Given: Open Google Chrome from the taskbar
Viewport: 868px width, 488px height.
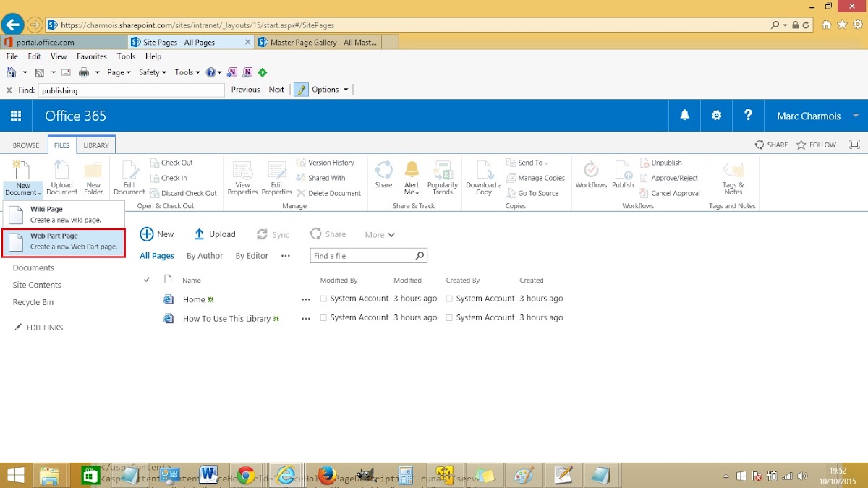Looking at the screenshot, I should [x=246, y=475].
